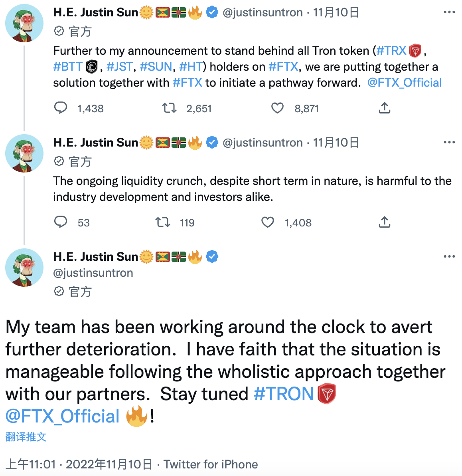The height and width of the screenshot is (476, 462).
Task: Click the @FTX_Official mention
Action: (x=405, y=82)
